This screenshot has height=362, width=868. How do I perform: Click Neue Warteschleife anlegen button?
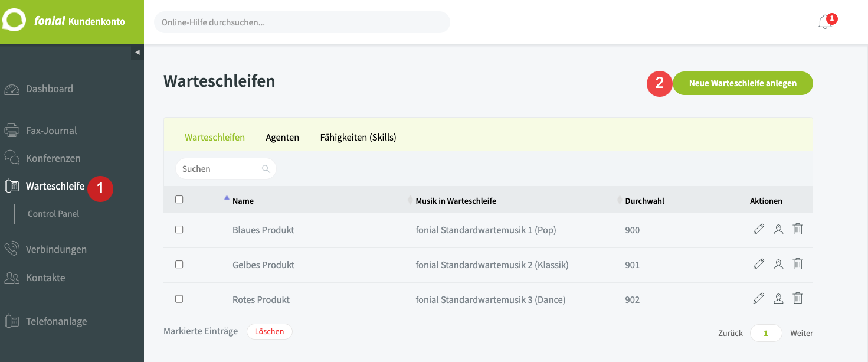(x=742, y=83)
